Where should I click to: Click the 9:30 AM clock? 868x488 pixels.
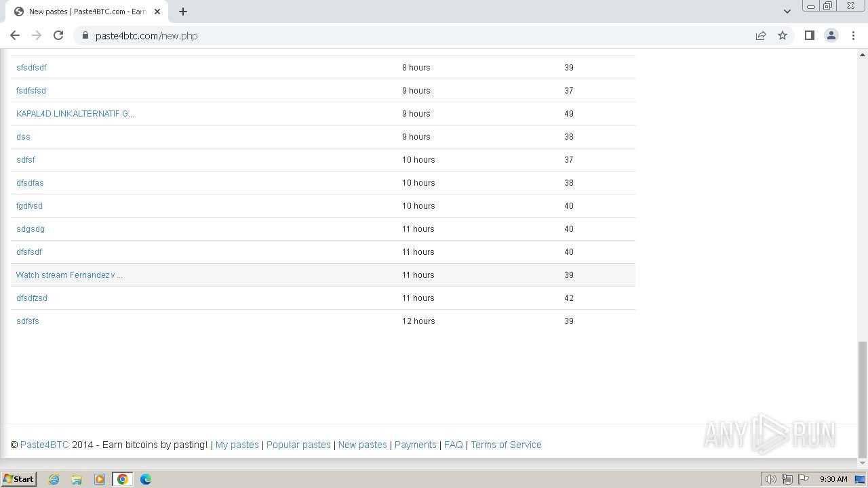833,479
